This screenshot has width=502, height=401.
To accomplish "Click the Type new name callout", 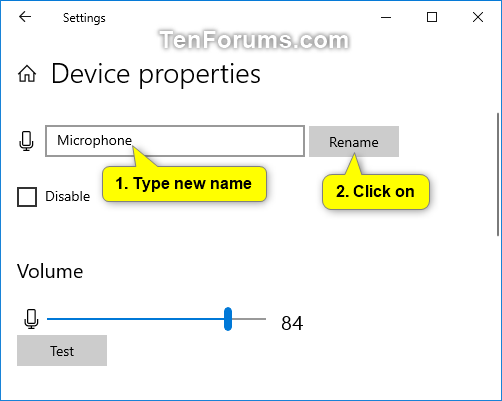I will [184, 184].
